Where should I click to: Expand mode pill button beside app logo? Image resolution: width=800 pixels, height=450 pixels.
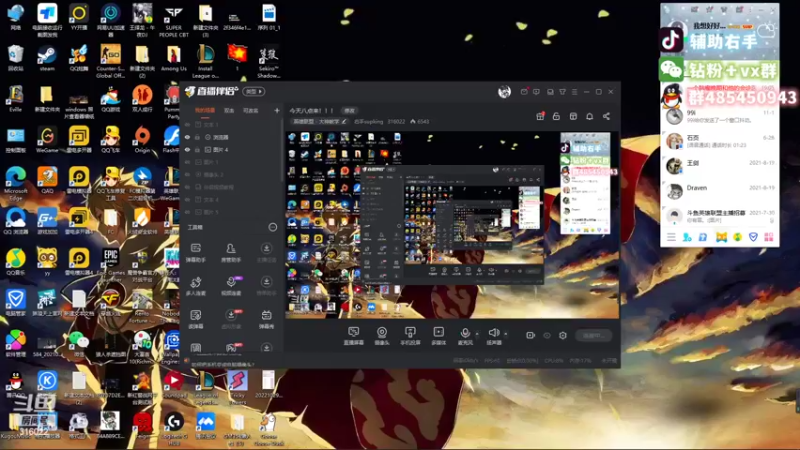tap(254, 91)
